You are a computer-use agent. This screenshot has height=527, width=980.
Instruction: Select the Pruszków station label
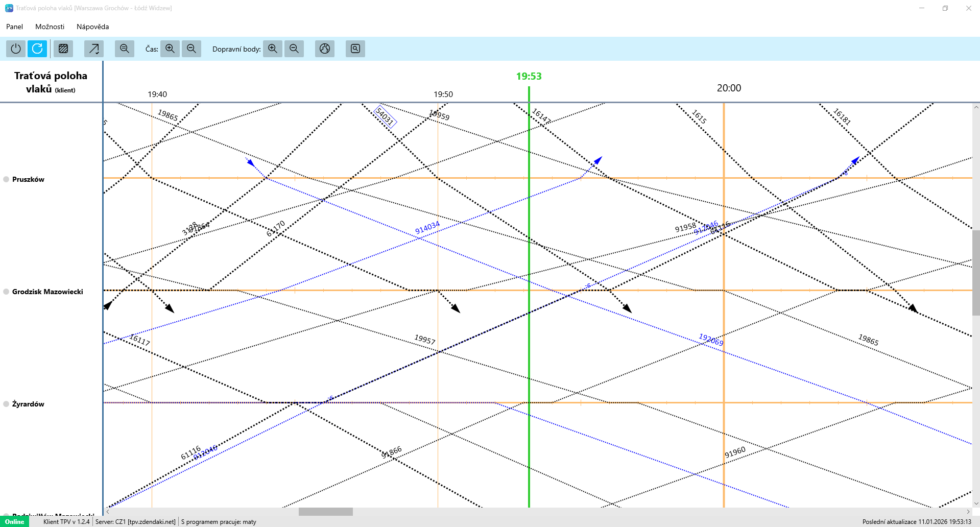click(x=28, y=179)
